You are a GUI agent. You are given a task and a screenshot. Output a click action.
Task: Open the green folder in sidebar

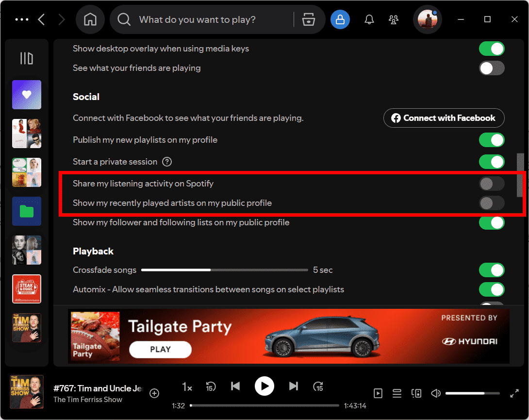(27, 211)
